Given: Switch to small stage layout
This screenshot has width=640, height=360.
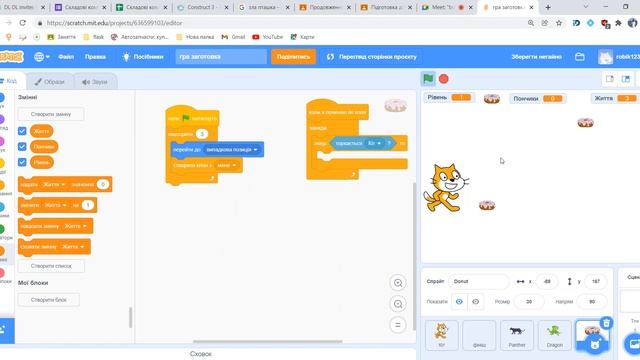Looking at the screenshot, I should pos(609,79).
